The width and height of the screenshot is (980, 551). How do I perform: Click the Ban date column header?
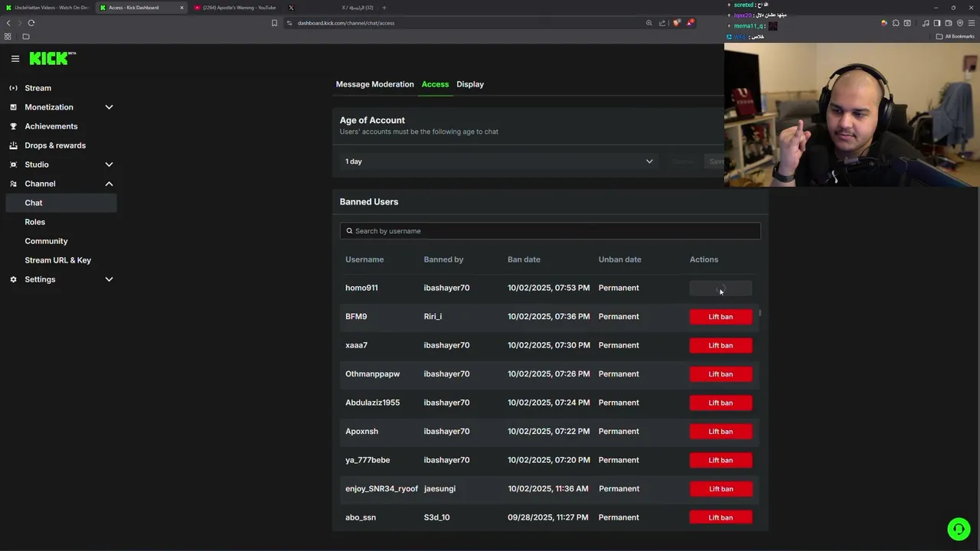point(524,259)
